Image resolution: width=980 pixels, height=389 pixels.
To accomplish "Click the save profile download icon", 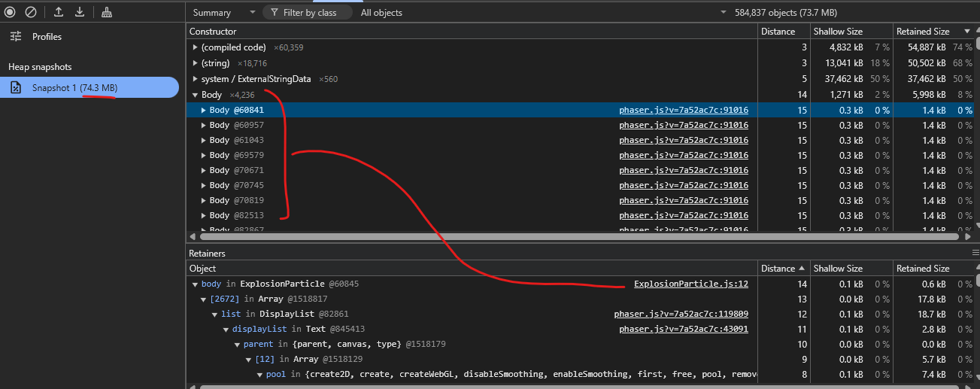I will coord(80,12).
